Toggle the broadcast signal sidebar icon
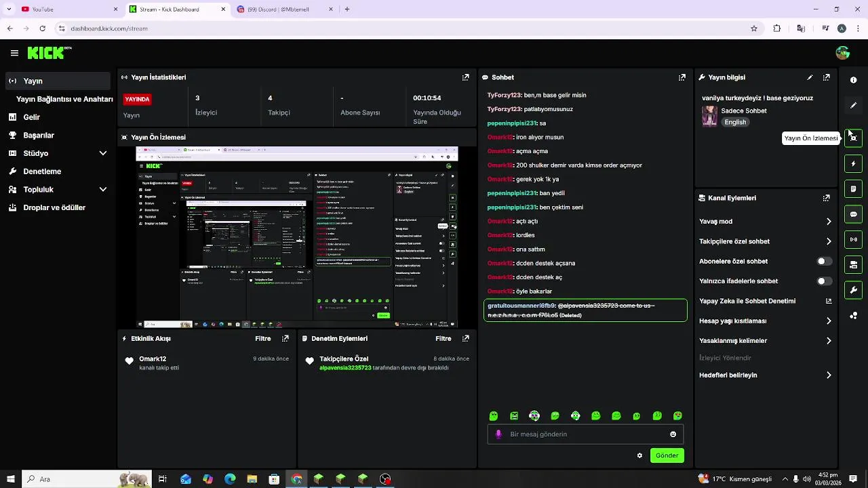Viewport: 868px width, 488px height. pos(853,239)
